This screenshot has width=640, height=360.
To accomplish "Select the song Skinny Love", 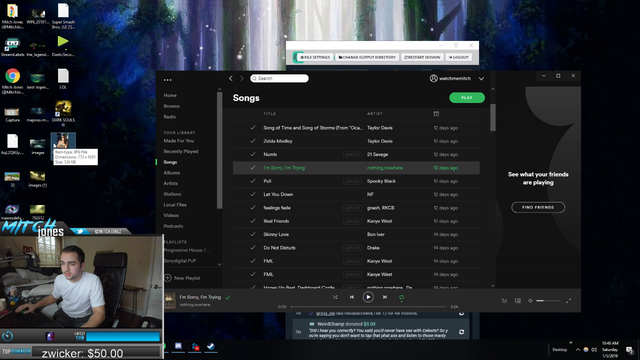I will pyautogui.click(x=276, y=234).
